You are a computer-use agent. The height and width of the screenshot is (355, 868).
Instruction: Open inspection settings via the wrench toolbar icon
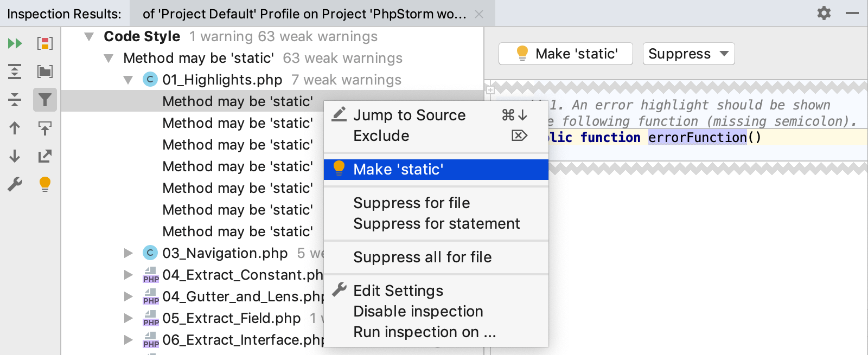(15, 184)
